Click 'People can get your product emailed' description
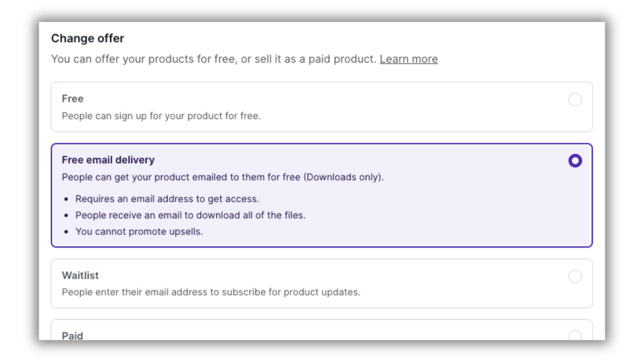The height and width of the screenshot is (362, 644). [x=181, y=177]
